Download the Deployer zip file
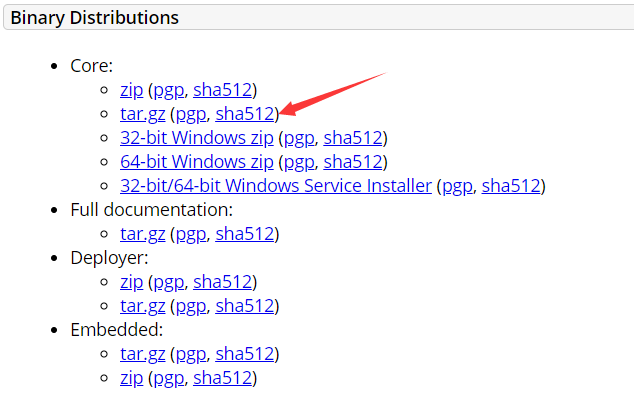 click(131, 282)
